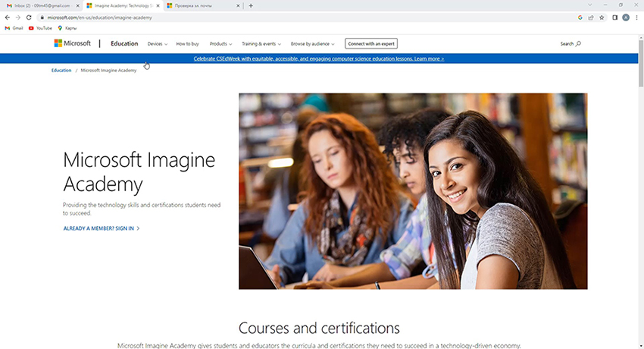644x349 pixels.
Task: Click Education breadcrumb link
Action: (61, 71)
